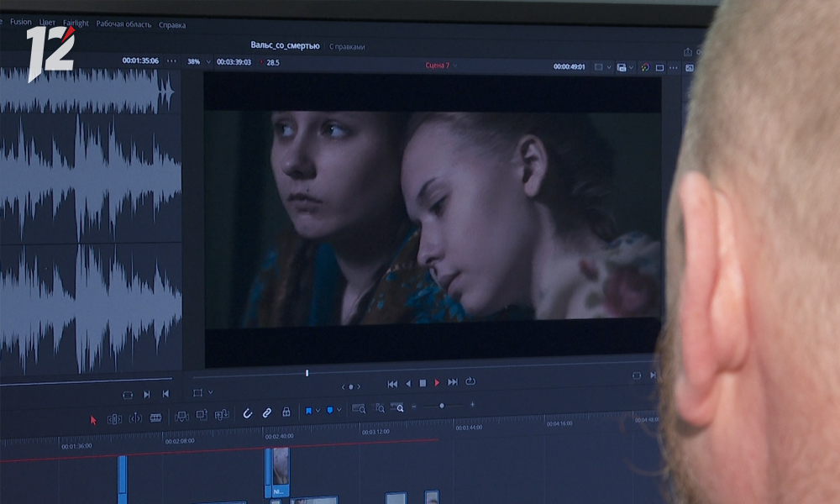
Task: Click the go to last frame icon at far right
Action: click(x=653, y=375)
